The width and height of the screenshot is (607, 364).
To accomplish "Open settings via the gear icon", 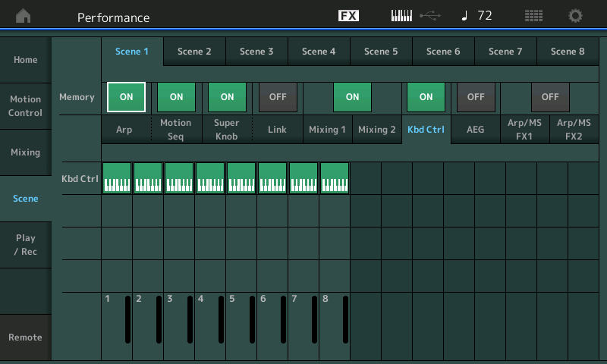I will tap(576, 16).
